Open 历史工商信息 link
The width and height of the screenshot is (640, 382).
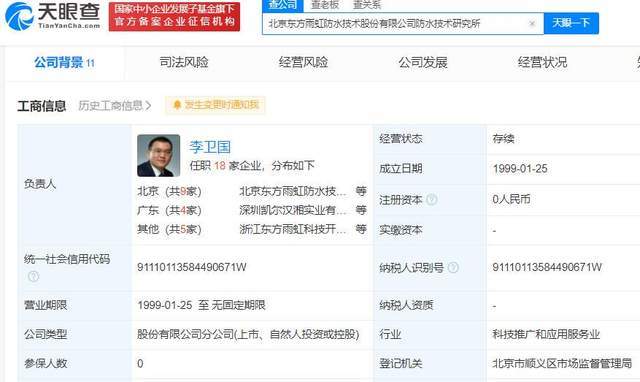pos(115,106)
